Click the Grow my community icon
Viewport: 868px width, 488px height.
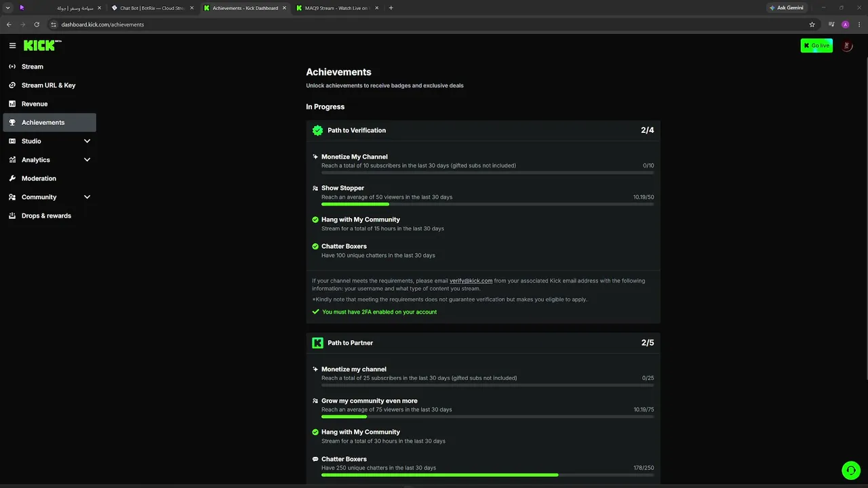click(315, 401)
